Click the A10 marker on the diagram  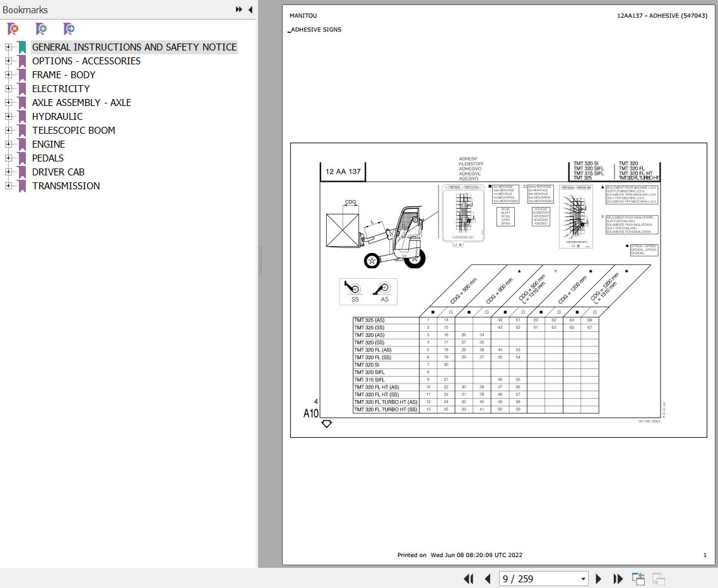pos(311,413)
